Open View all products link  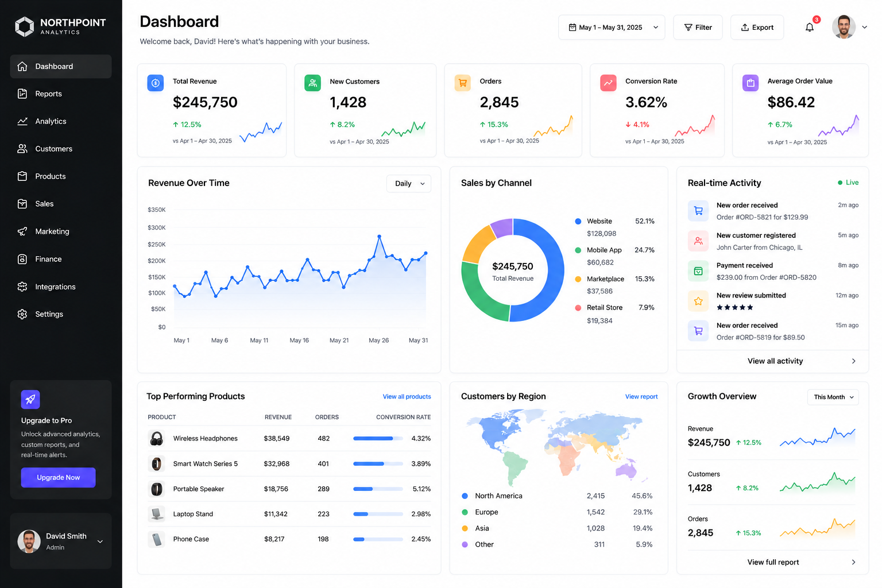(x=407, y=397)
